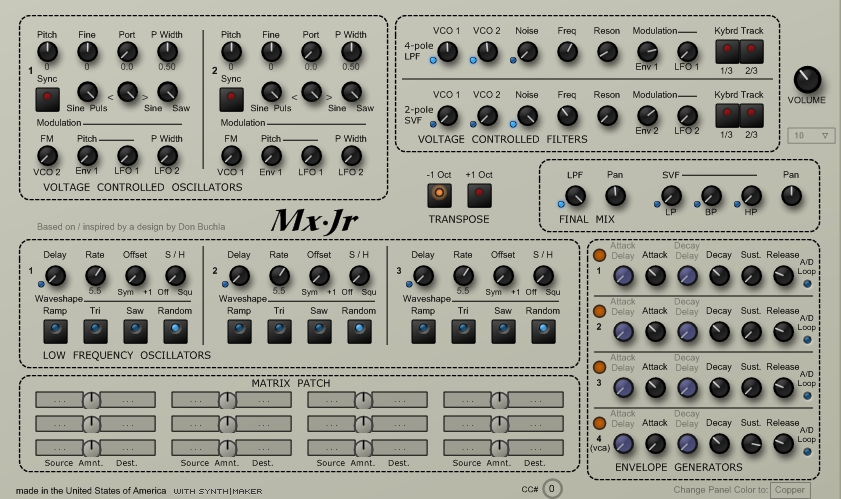This screenshot has height=499, width=841.
Task: Click LFO 1 Rate knob
Action: point(95,276)
